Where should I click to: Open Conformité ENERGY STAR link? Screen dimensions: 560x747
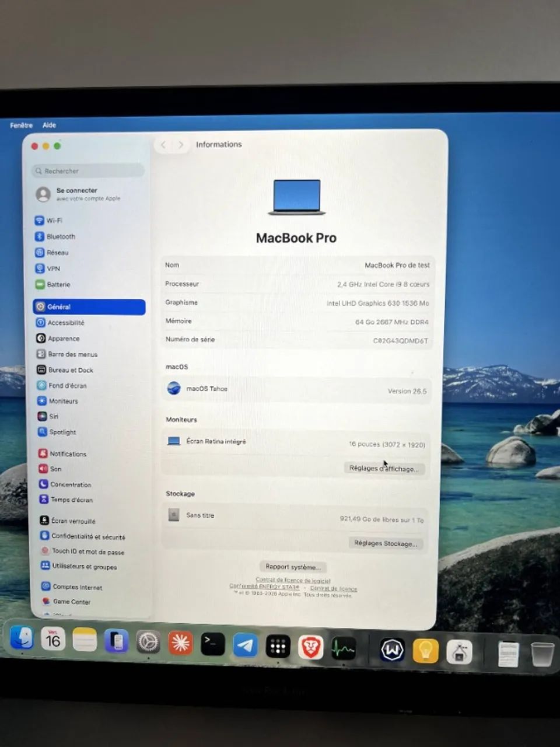264,587
